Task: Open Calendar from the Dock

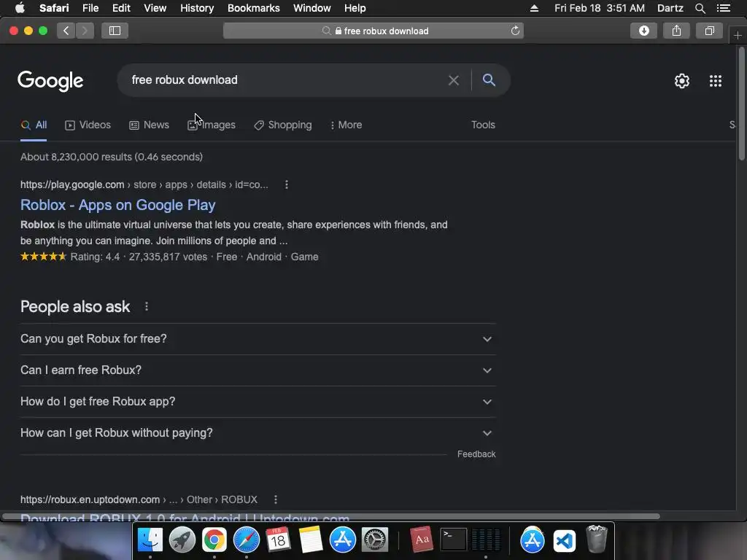Action: (x=278, y=540)
